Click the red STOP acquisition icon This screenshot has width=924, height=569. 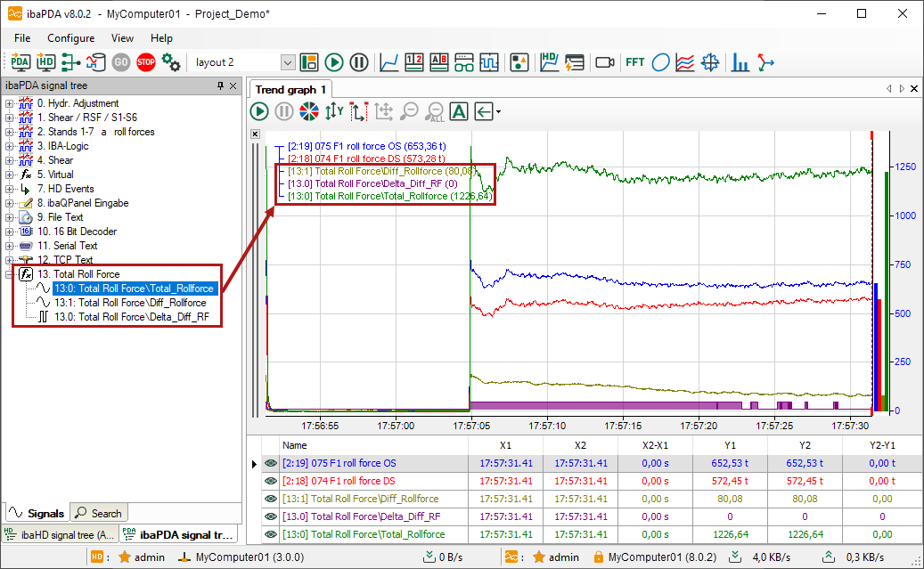(x=145, y=62)
